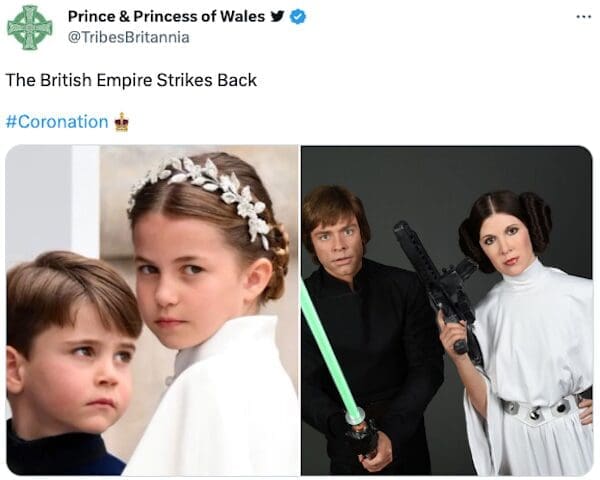Open the left photo of two children

click(x=152, y=310)
